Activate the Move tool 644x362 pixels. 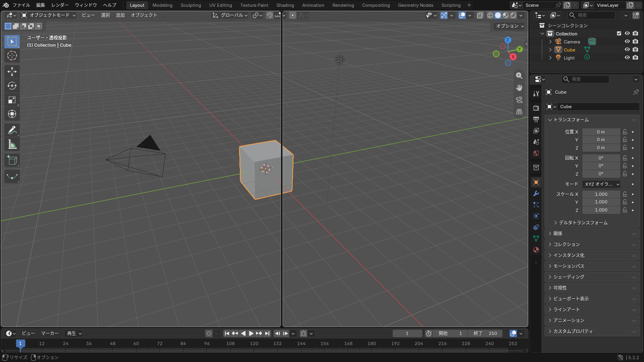click(x=12, y=72)
